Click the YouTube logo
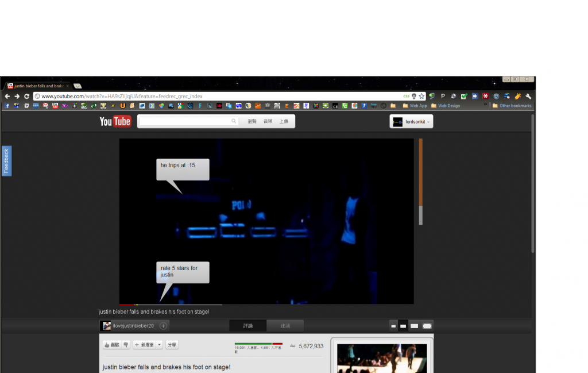 115,122
